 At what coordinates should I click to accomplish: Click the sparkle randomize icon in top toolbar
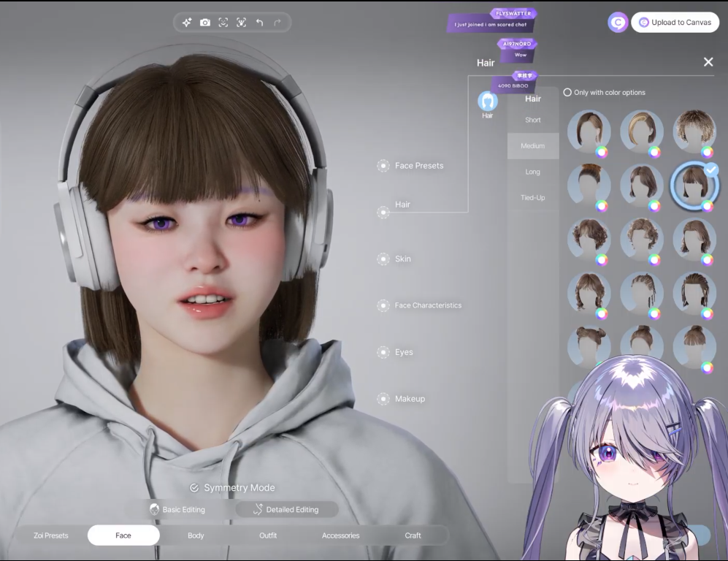[x=187, y=23]
